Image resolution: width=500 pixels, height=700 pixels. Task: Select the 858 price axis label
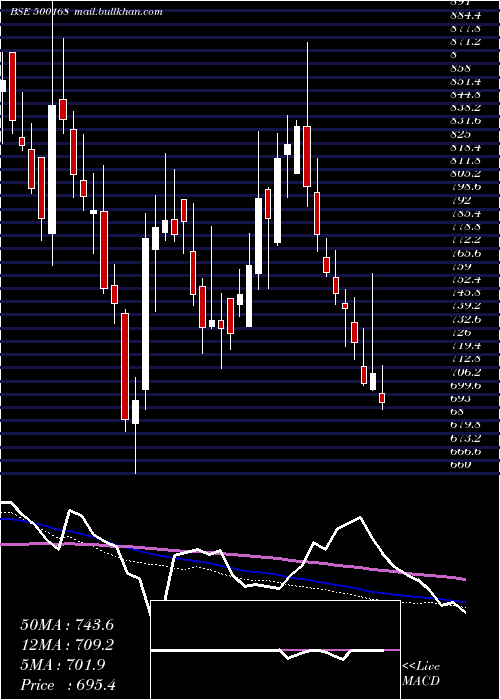(x=460, y=68)
